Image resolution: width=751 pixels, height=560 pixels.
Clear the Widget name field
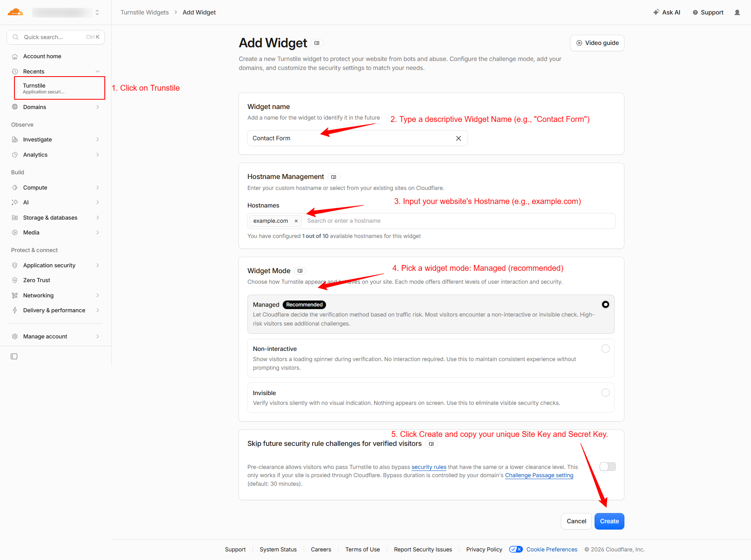coord(459,138)
